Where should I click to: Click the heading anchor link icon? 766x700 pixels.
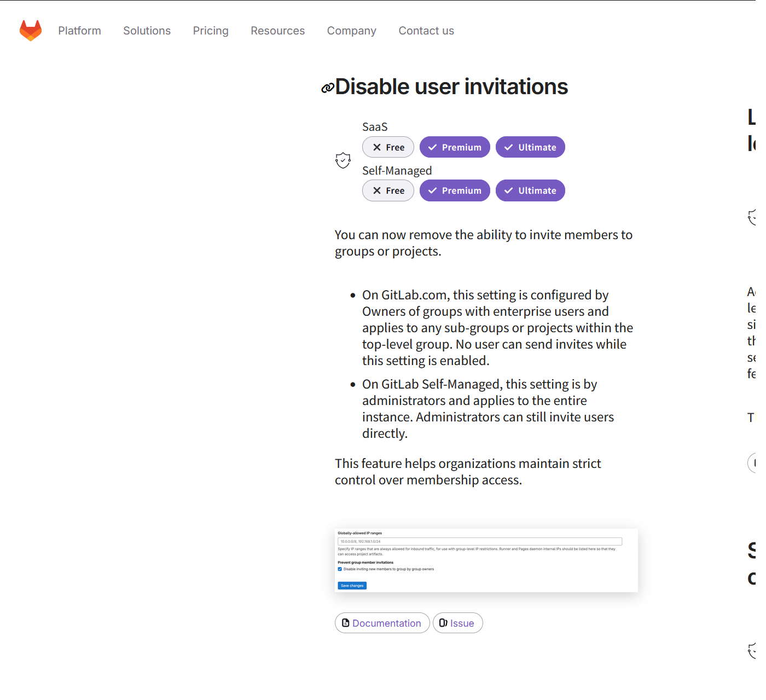tap(327, 88)
